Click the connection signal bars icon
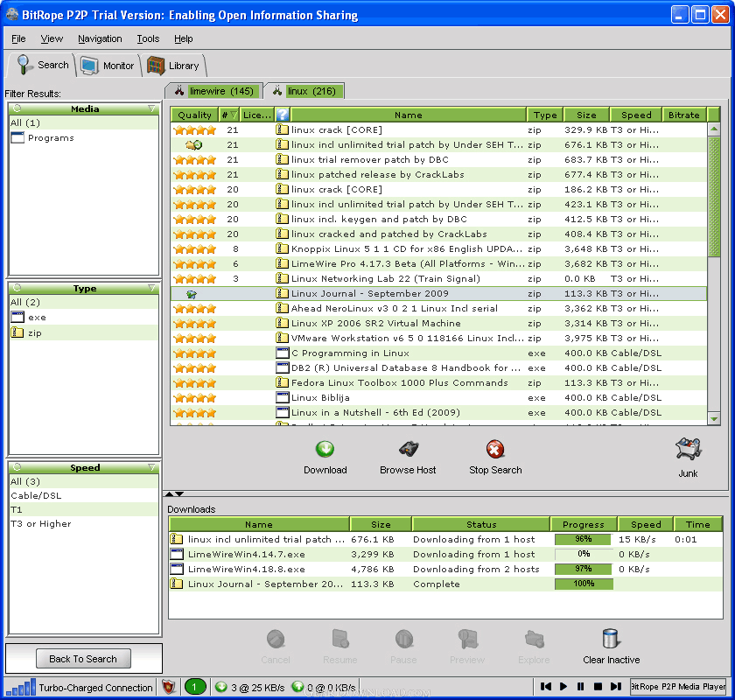The width and height of the screenshot is (735, 700). (x=21, y=688)
